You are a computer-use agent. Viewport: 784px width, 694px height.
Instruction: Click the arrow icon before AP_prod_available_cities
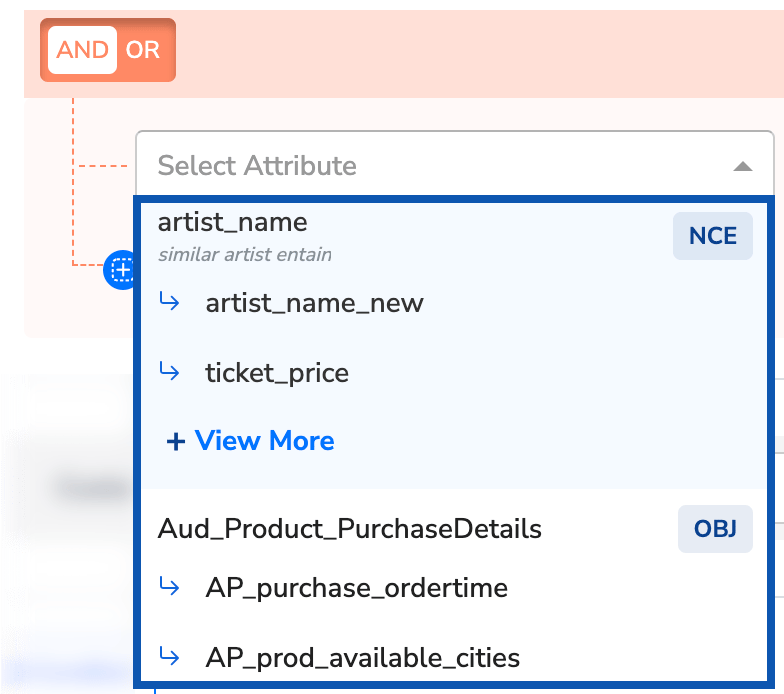pyautogui.click(x=169, y=656)
